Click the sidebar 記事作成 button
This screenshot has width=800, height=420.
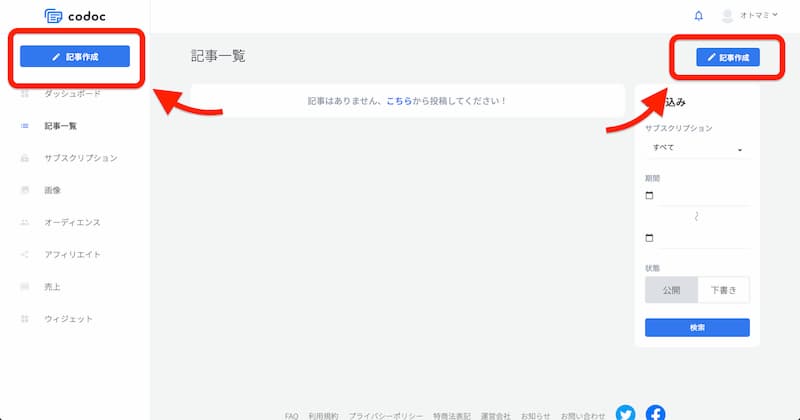[75, 56]
